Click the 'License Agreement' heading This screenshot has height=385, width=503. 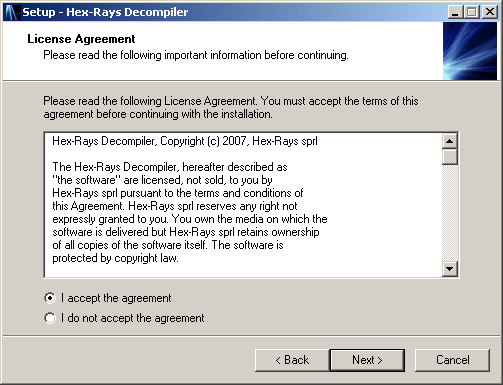click(x=81, y=39)
